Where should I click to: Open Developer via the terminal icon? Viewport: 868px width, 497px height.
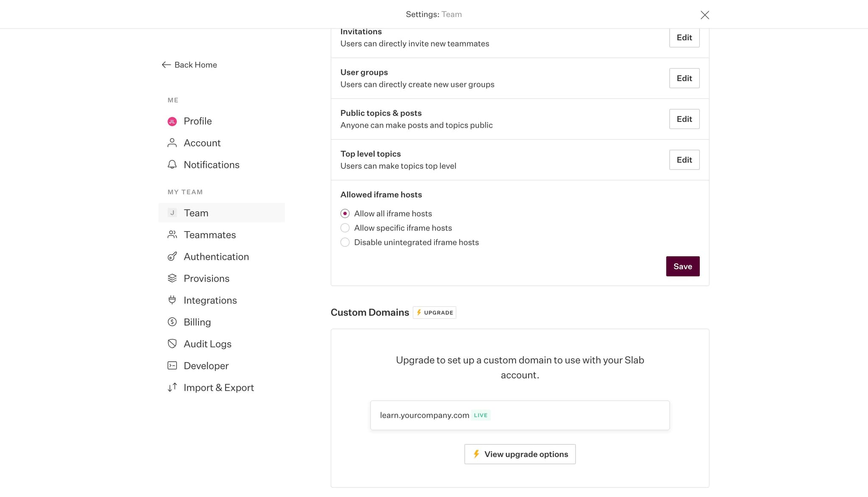coord(172,366)
